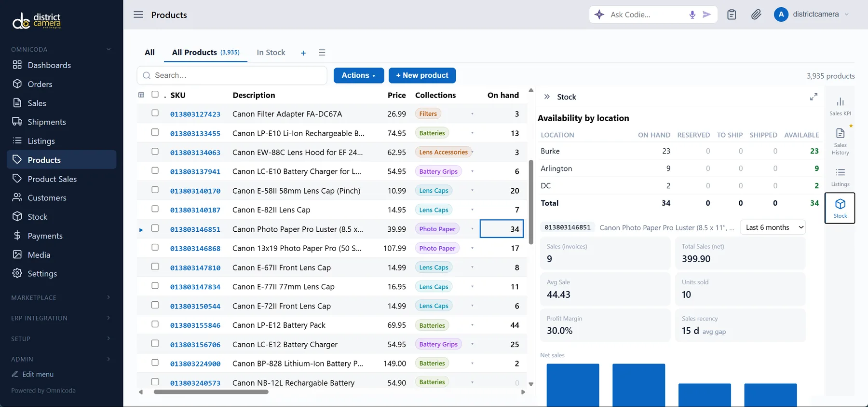Expand the ADMIN sidebar section
The image size is (868, 407).
61,359
